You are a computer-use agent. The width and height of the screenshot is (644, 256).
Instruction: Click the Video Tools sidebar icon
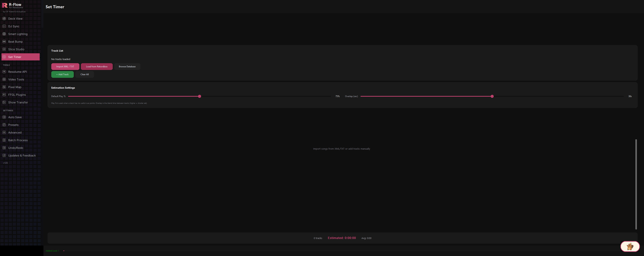(4, 79)
